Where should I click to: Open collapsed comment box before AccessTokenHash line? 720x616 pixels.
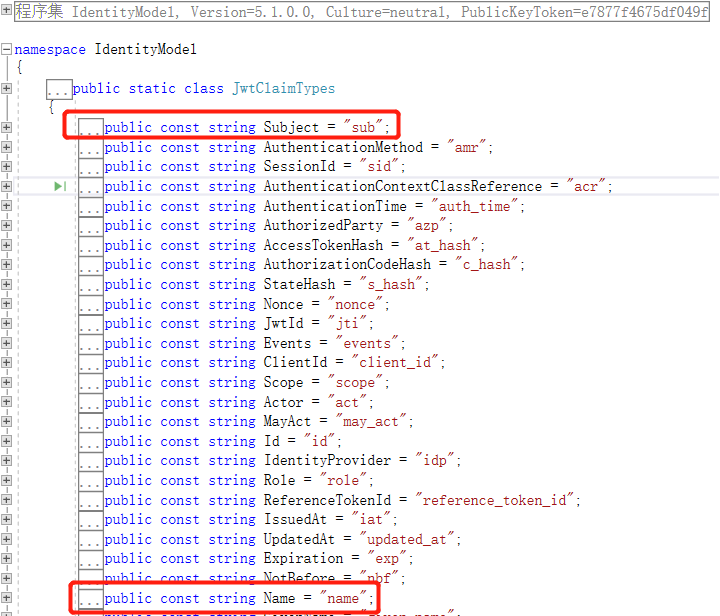[90, 246]
